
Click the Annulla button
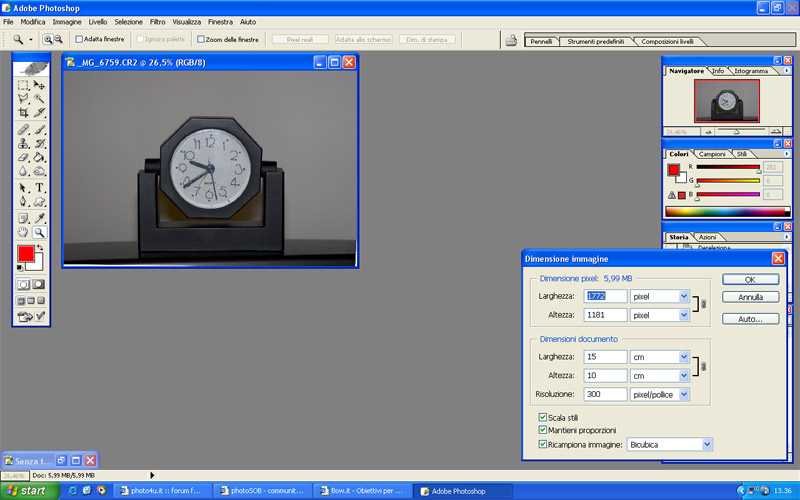(x=750, y=297)
